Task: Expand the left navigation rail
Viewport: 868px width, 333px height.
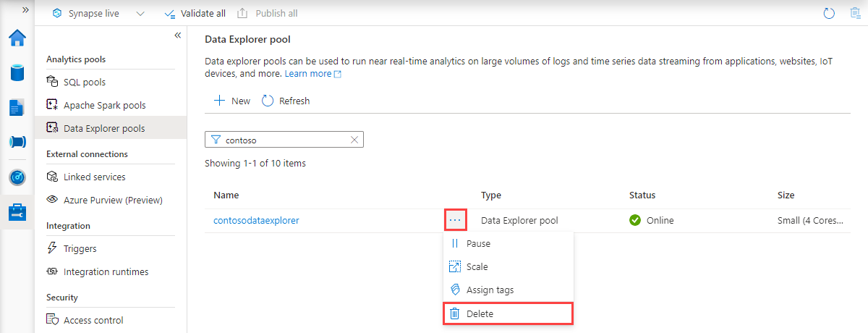Action: pyautogui.click(x=26, y=10)
